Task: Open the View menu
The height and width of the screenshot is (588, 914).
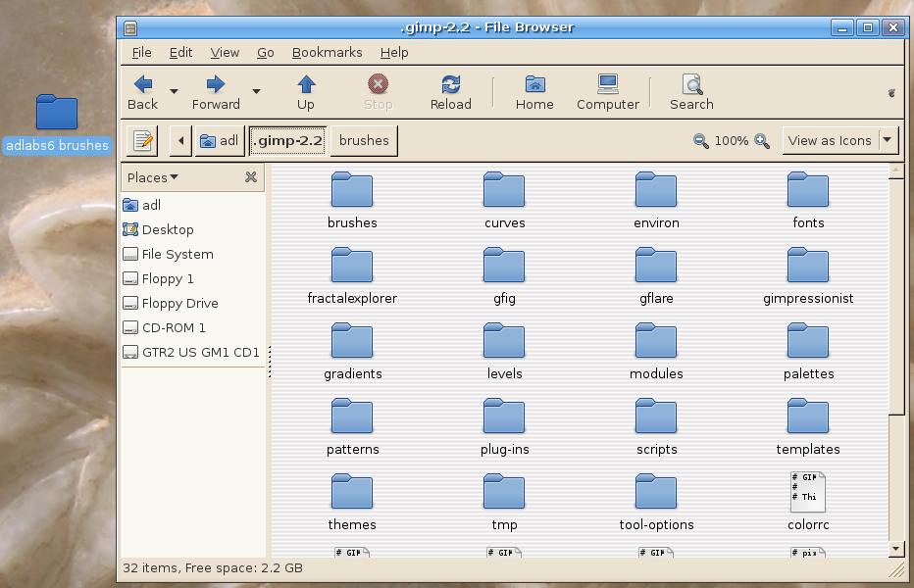Action: (225, 53)
